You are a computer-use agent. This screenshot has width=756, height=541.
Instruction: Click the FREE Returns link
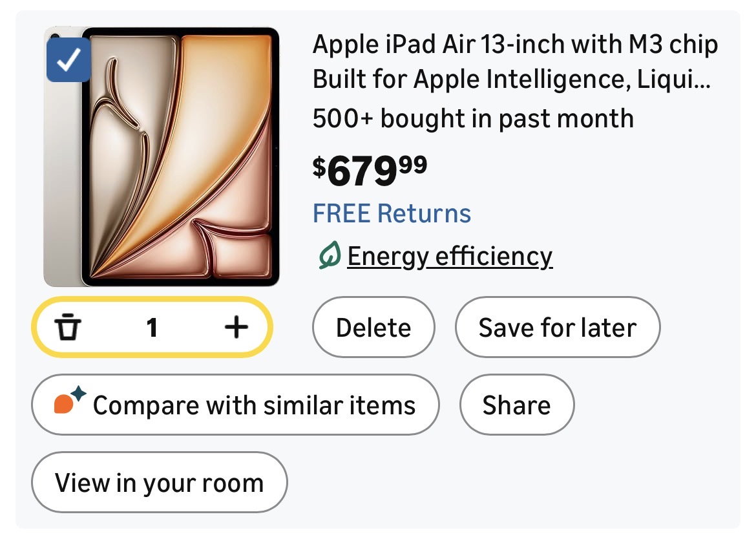(x=392, y=213)
